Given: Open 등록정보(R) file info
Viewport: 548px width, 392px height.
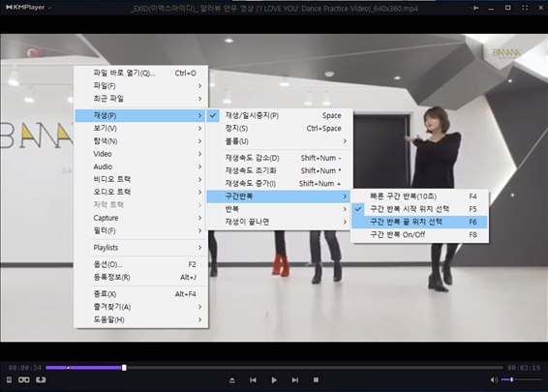Looking at the screenshot, I should click(141, 277).
